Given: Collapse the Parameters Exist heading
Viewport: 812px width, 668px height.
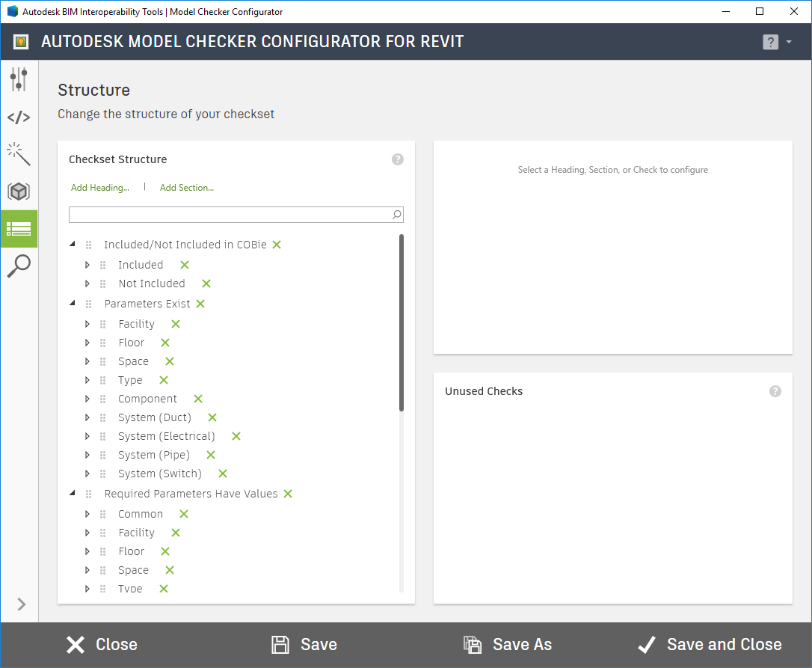Looking at the screenshot, I should point(73,303).
